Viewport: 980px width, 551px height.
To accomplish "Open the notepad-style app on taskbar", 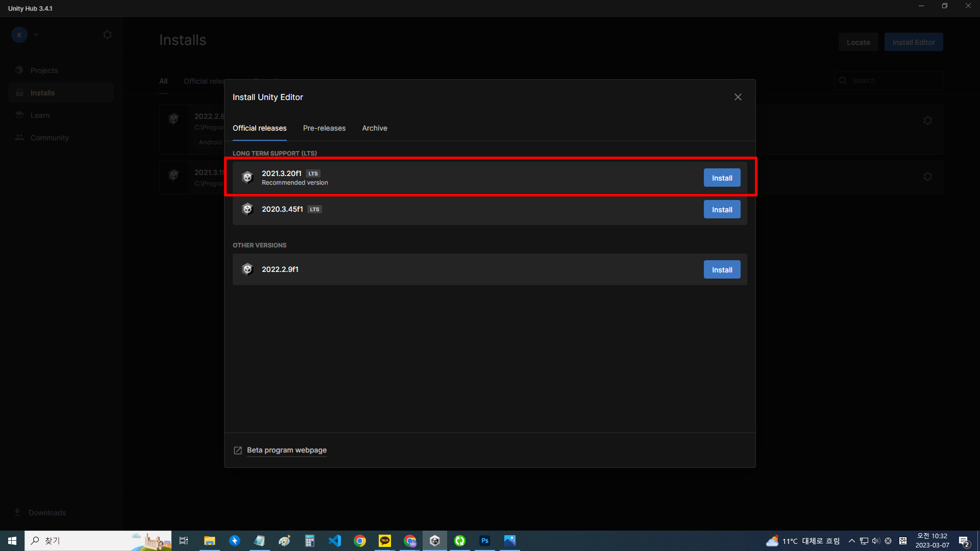I will point(260,541).
